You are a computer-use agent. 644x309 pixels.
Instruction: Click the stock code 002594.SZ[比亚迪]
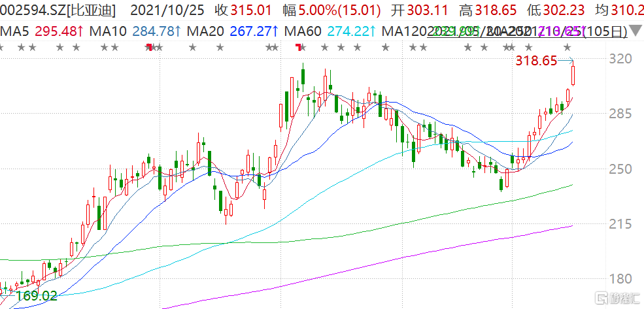pos(58,10)
